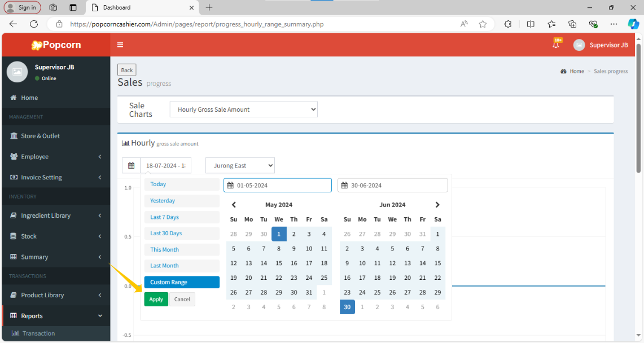Select highlighted June 30 date
The width and height of the screenshot is (644, 343).
tap(347, 307)
